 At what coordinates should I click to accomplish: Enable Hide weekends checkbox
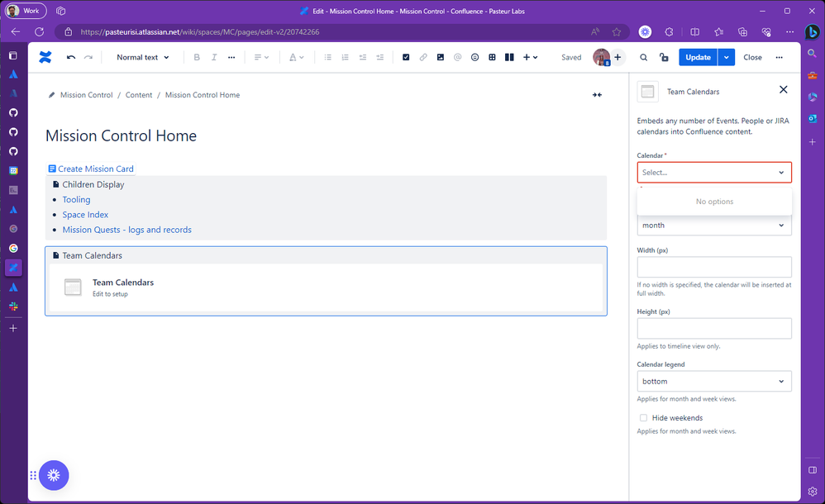click(643, 418)
